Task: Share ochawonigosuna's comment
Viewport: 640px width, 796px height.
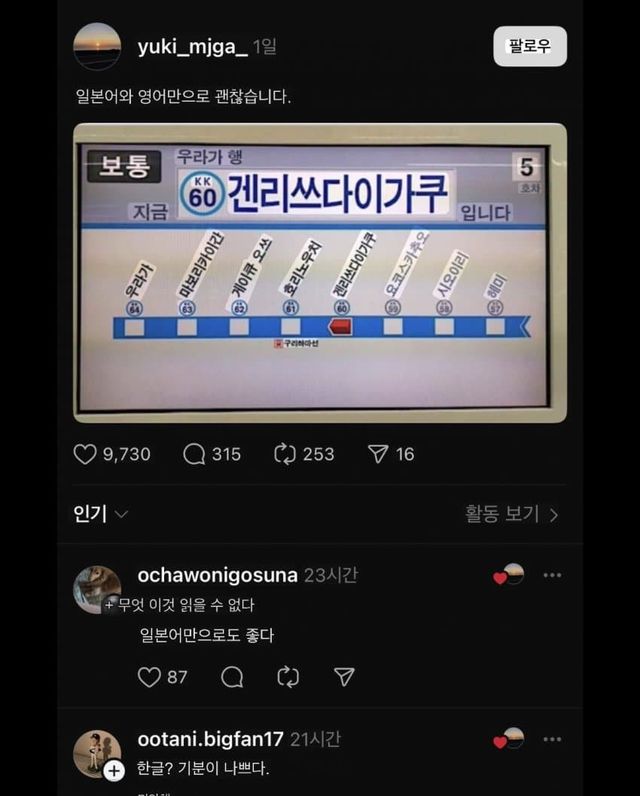Action: tap(344, 677)
